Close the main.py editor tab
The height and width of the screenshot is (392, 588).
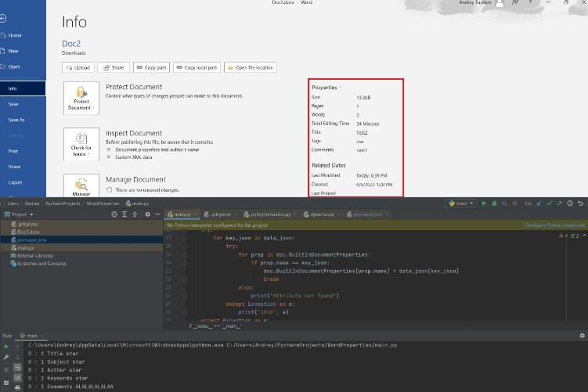tap(196, 214)
